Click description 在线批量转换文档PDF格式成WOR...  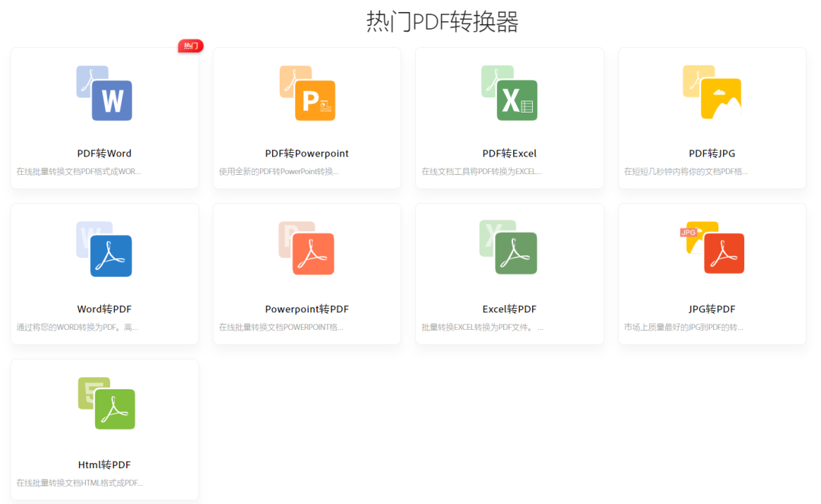(x=78, y=171)
